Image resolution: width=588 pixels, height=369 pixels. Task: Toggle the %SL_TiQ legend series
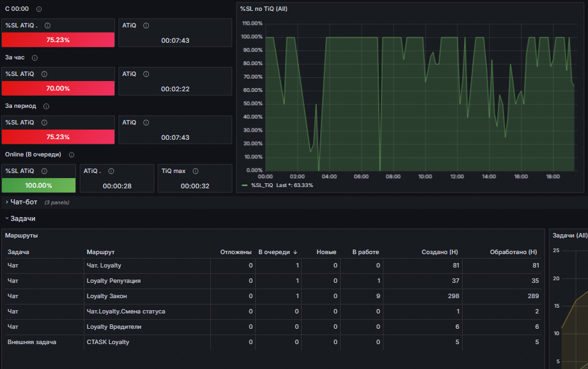point(263,185)
